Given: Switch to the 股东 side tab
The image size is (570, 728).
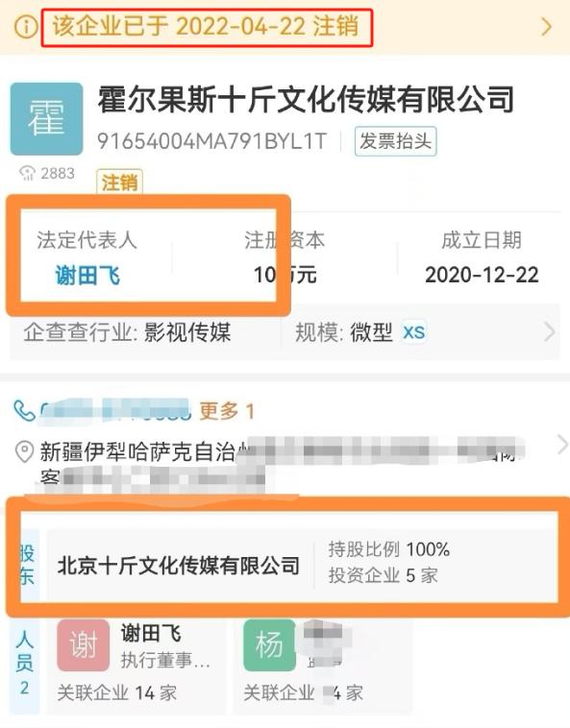Looking at the screenshot, I should 27,565.
